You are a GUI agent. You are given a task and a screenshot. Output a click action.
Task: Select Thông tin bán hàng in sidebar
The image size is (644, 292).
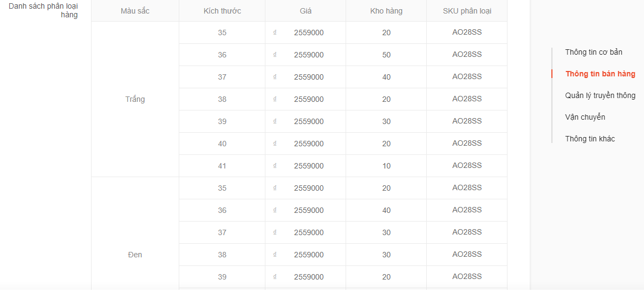click(x=600, y=74)
